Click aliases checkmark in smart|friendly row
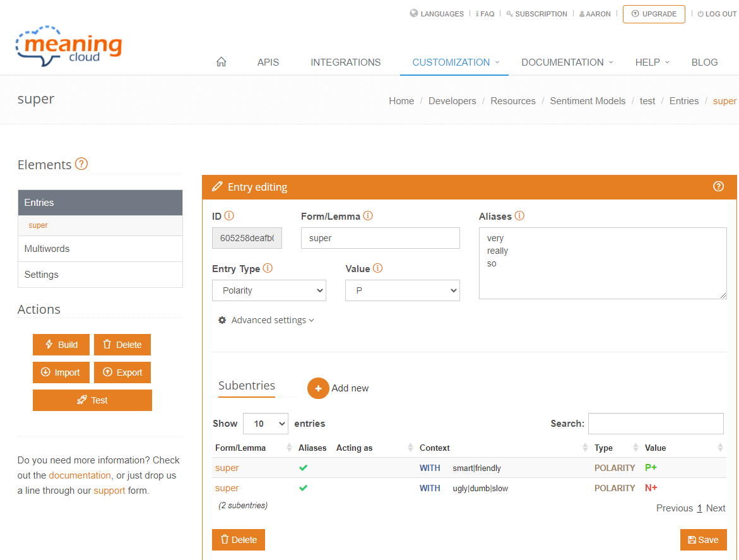739x560 pixels. [303, 468]
